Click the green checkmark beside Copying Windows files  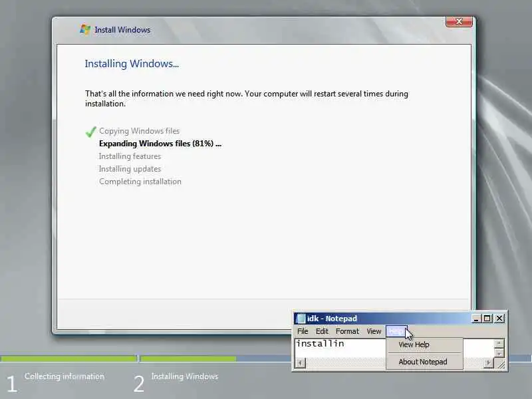(90, 132)
